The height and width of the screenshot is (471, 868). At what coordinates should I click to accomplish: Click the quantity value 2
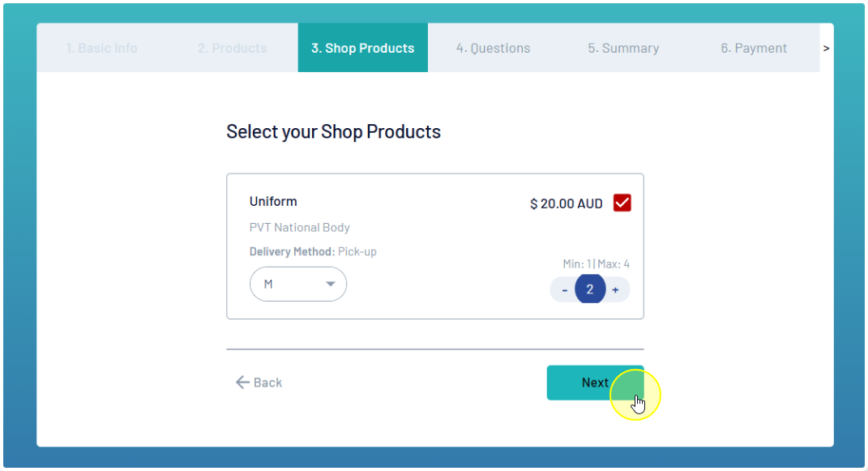click(x=590, y=289)
